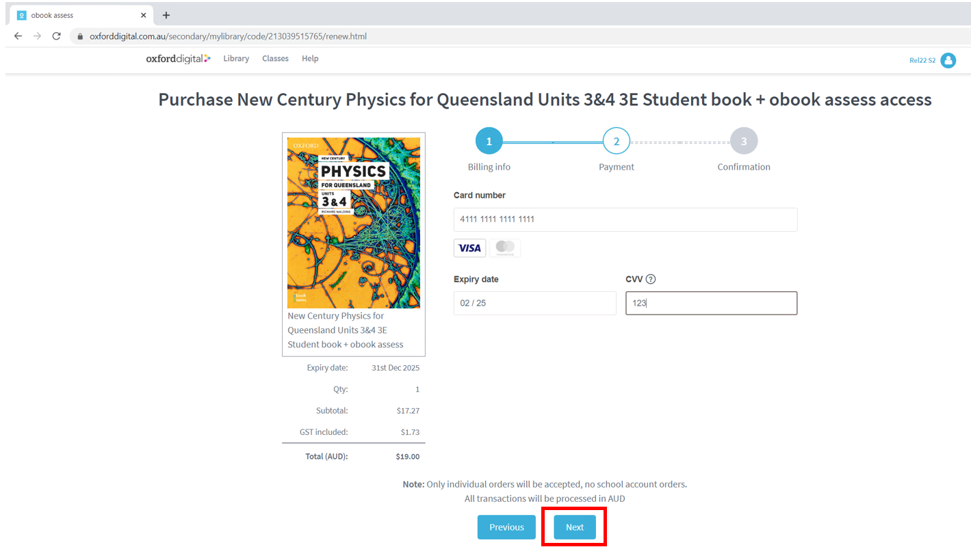971x560 pixels.
Task: Open the Help menu item
Action: click(310, 59)
